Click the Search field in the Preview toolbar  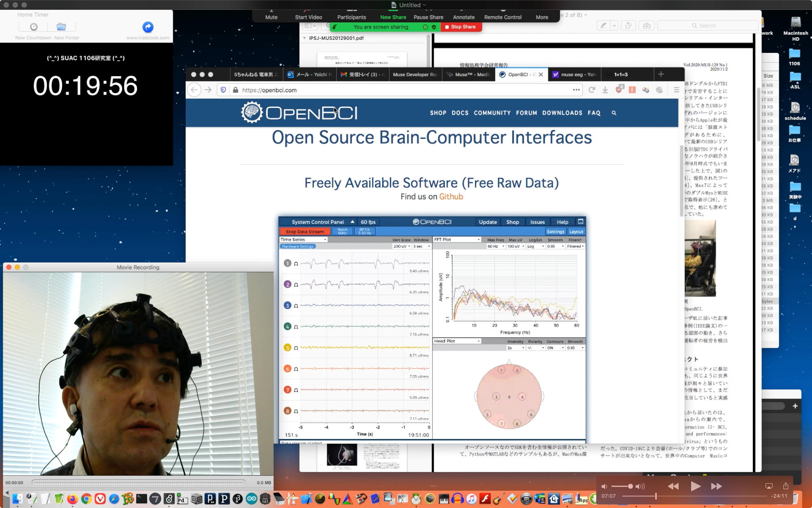click(707, 26)
